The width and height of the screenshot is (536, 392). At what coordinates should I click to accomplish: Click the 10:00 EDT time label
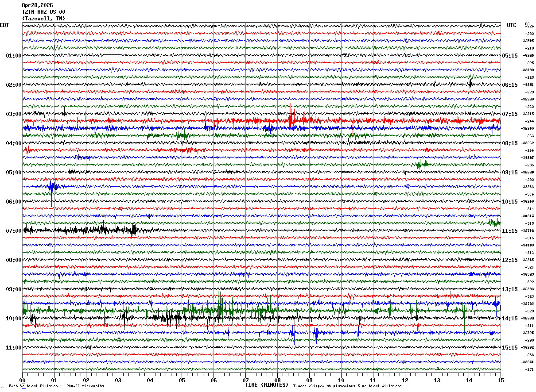(13, 319)
